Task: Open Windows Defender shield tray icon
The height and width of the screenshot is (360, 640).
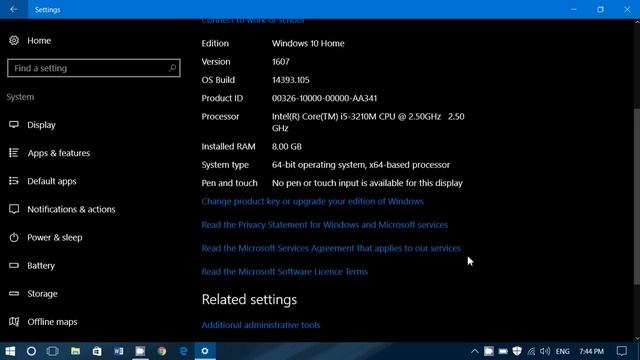Action: (x=517, y=351)
